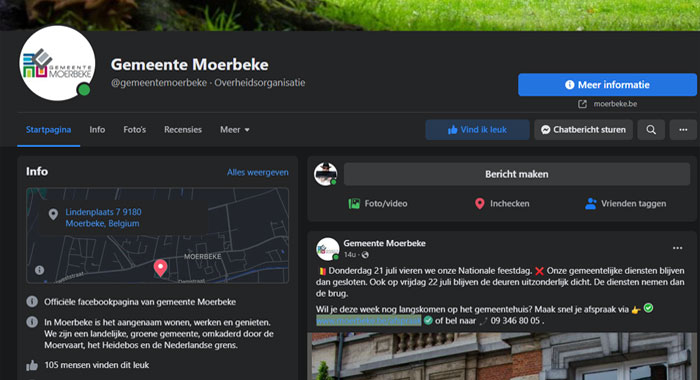
Task: Open post options three-dots on Gemeente Moerbeke post
Action: (x=677, y=248)
